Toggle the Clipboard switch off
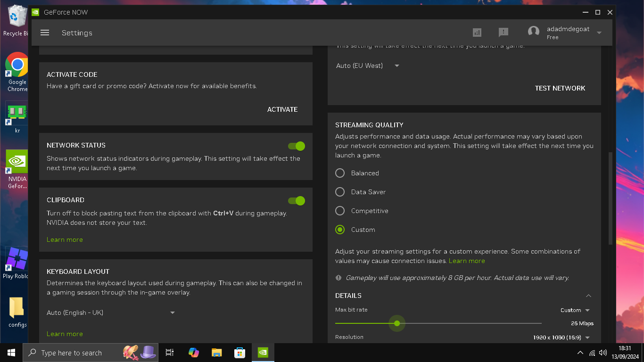This screenshot has width=644, height=362. (297, 201)
